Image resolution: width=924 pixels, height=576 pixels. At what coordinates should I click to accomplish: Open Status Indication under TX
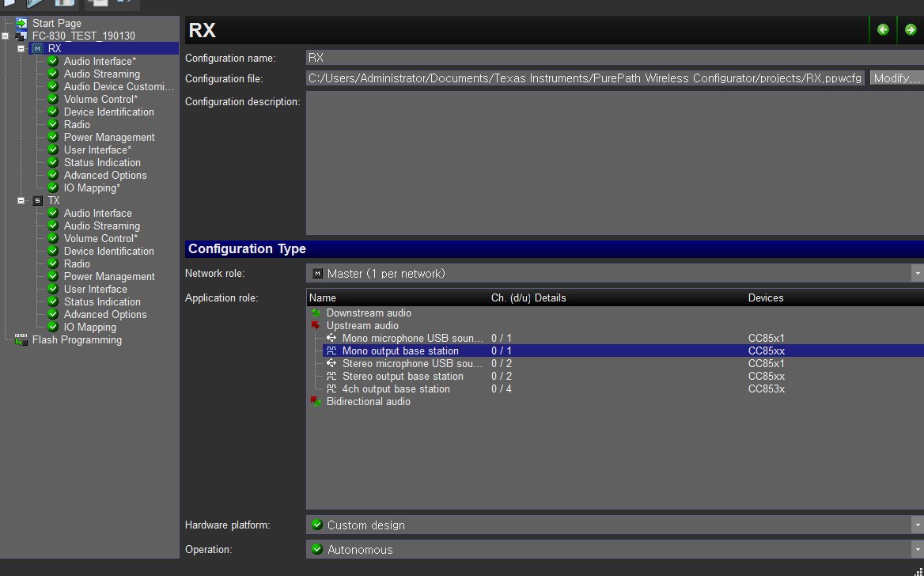(x=102, y=302)
